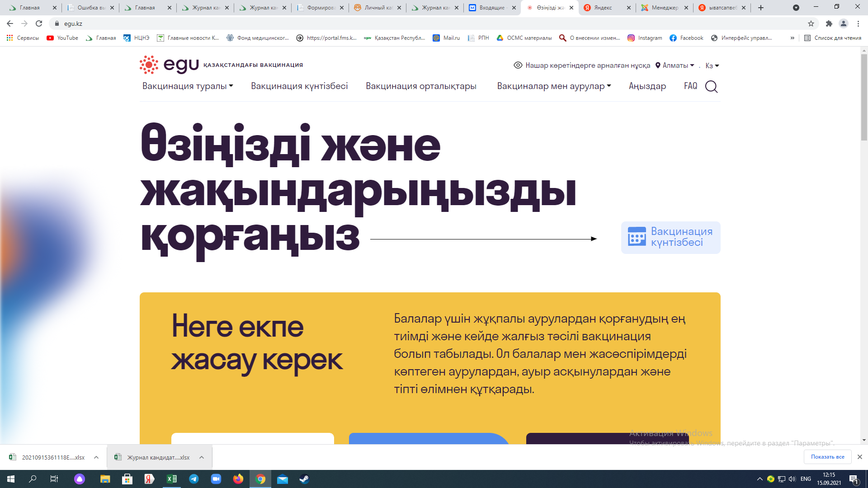Open the Facebook bookmark
This screenshot has width=868, height=488.
click(686, 38)
